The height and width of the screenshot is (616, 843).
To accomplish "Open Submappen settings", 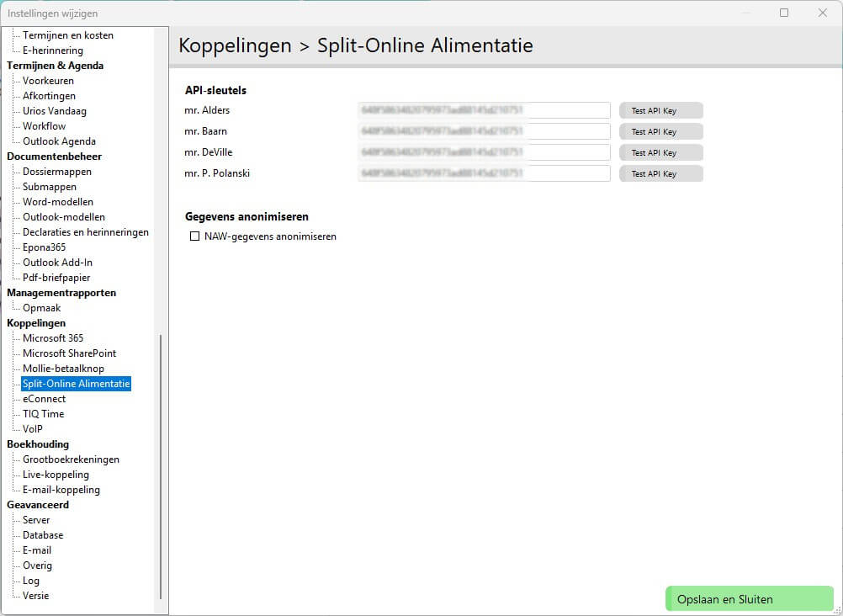I will pyautogui.click(x=50, y=187).
